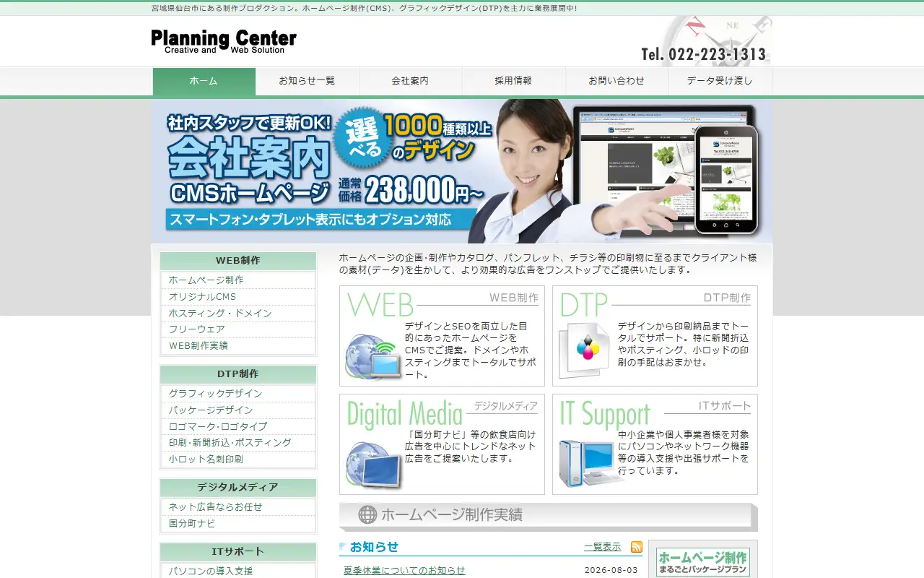Click the globe icon in ホームページ制作実績 banner
This screenshot has height=578, width=924.
pyautogui.click(x=367, y=514)
